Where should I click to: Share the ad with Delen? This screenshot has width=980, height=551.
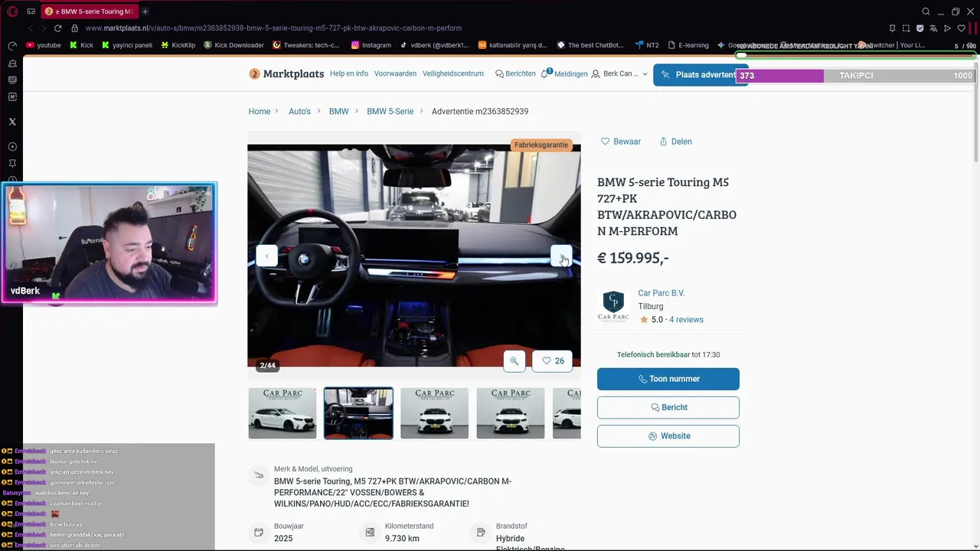(676, 142)
